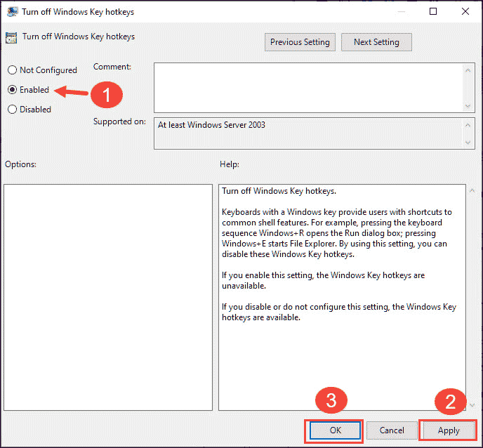Click the 'If you disable or do not configure' paragraph
This screenshot has width=483, height=448.
[x=339, y=312]
